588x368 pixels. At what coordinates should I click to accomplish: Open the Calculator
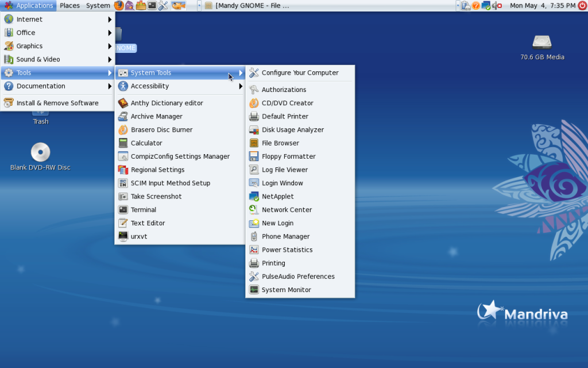pyautogui.click(x=180, y=143)
